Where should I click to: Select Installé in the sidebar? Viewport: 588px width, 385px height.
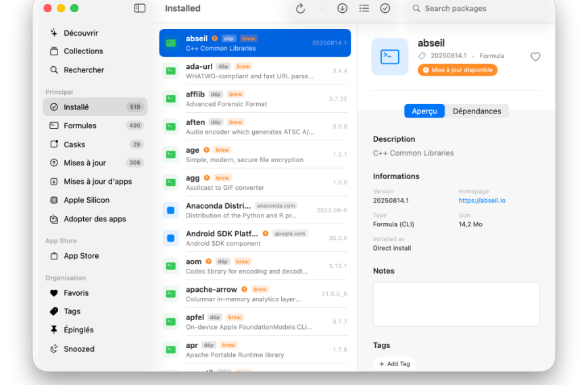pyautogui.click(x=95, y=107)
